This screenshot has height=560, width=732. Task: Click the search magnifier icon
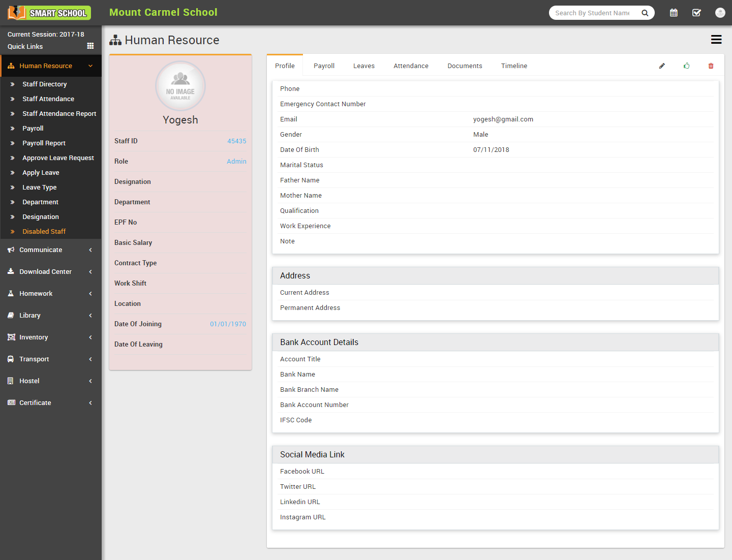645,13
